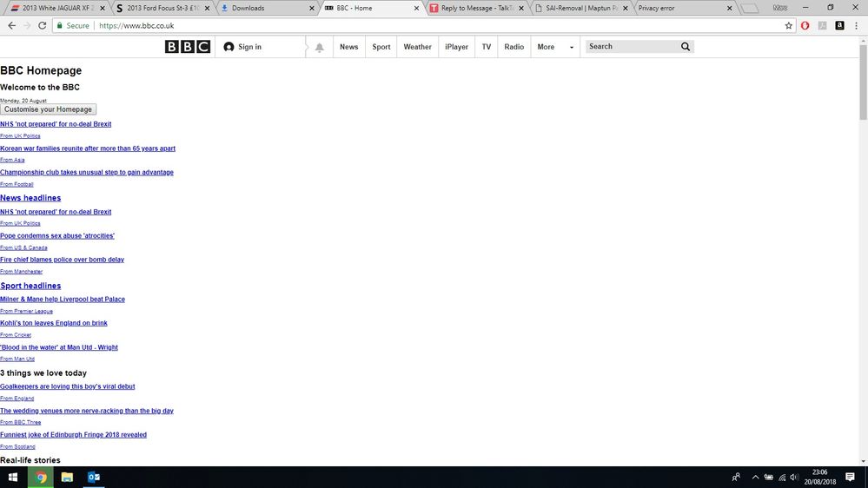The height and width of the screenshot is (488, 868).
Task: Open the Weather section
Action: pyautogui.click(x=417, y=47)
